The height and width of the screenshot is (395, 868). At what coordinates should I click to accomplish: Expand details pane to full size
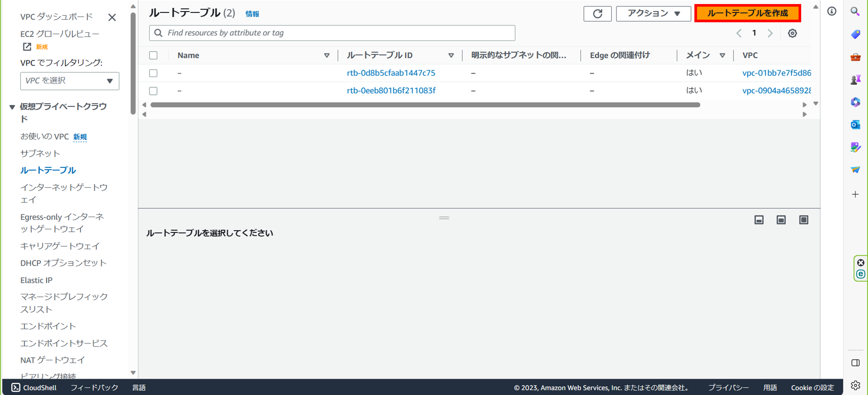click(x=804, y=220)
